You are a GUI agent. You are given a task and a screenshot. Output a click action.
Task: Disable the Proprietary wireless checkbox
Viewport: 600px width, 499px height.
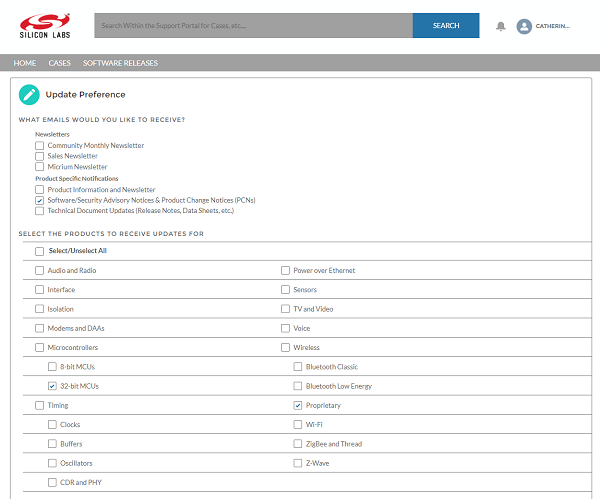[298, 406]
